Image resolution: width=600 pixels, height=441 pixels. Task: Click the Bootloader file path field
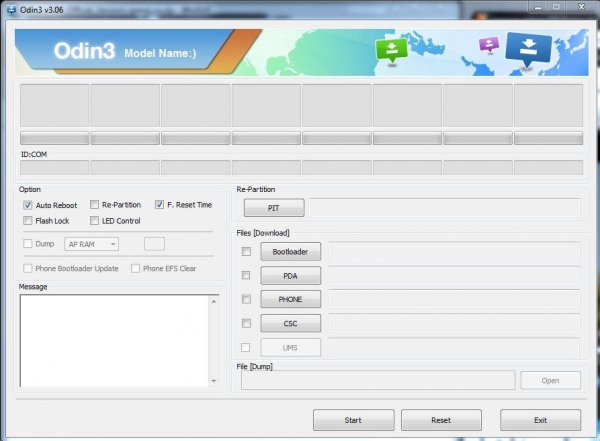pyautogui.click(x=454, y=252)
